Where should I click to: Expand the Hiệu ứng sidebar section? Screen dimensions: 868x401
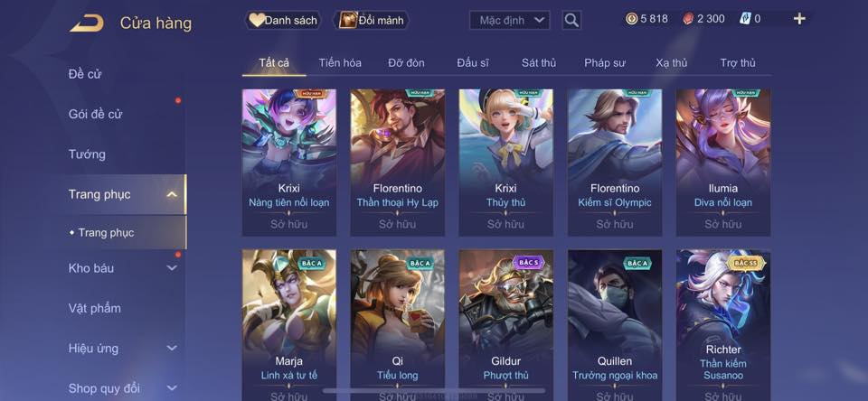(172, 348)
